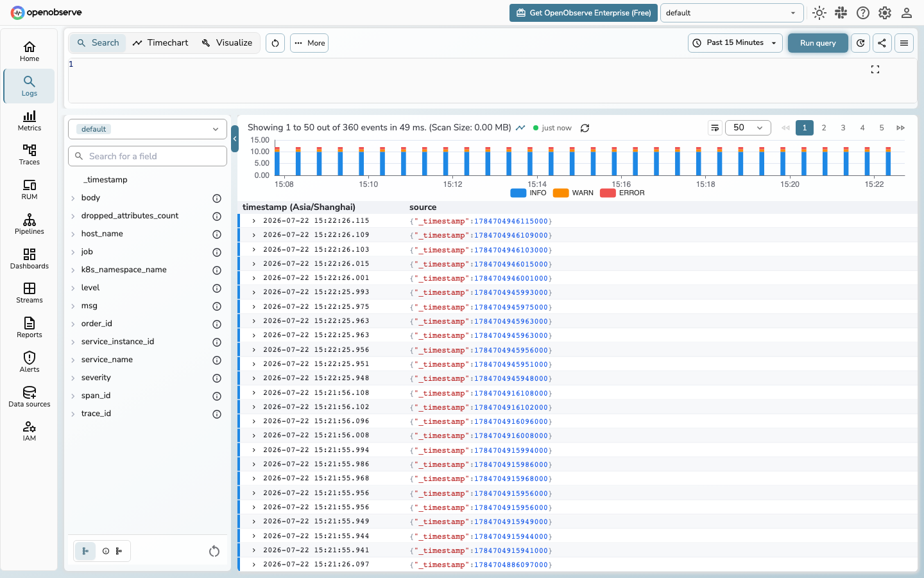Go to results page 5
This screenshot has width=924, height=578.
point(882,128)
